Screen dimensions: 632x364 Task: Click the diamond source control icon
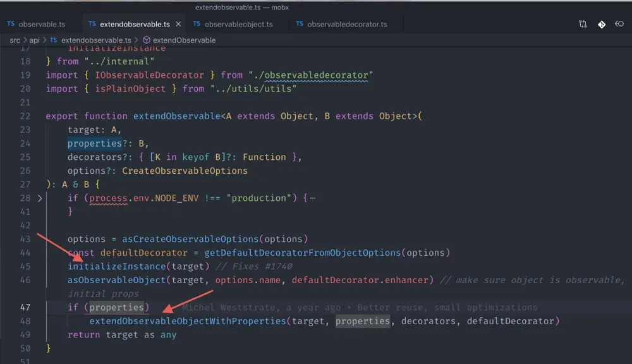point(602,25)
